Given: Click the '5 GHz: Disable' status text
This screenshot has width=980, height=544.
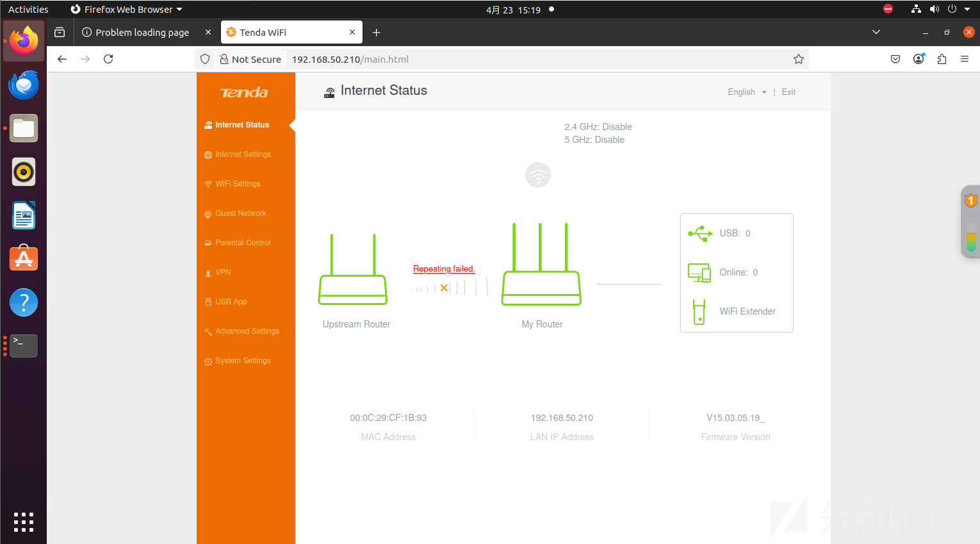Looking at the screenshot, I should 594,140.
